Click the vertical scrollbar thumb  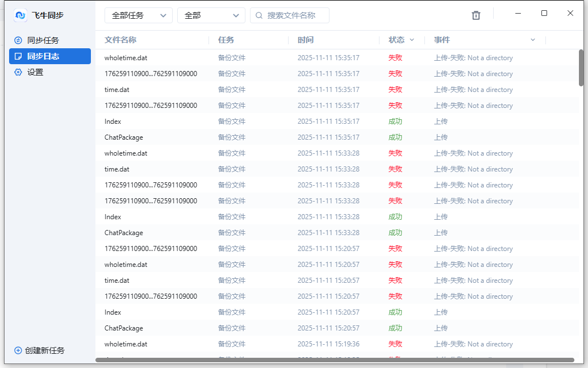point(581,68)
